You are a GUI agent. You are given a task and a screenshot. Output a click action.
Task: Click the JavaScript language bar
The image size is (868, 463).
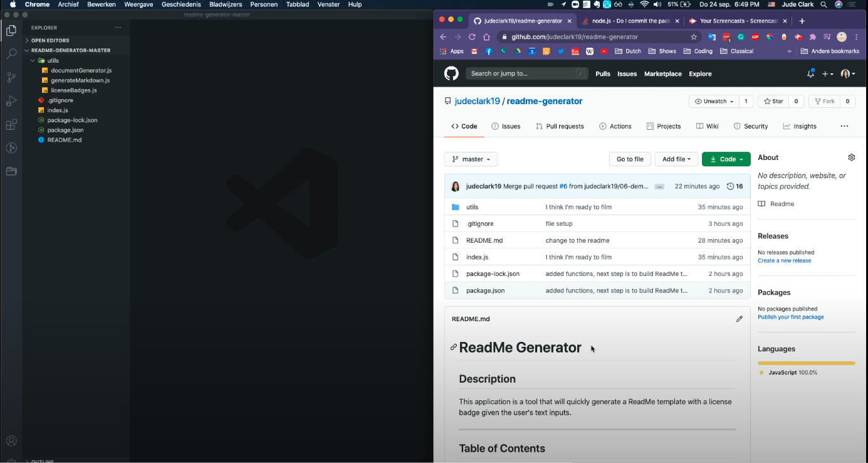tap(806, 363)
